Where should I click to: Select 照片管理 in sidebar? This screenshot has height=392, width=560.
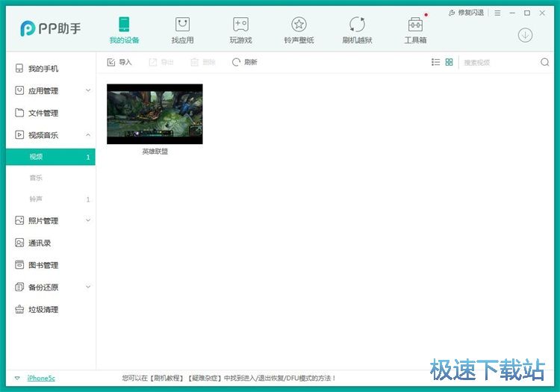click(51, 220)
